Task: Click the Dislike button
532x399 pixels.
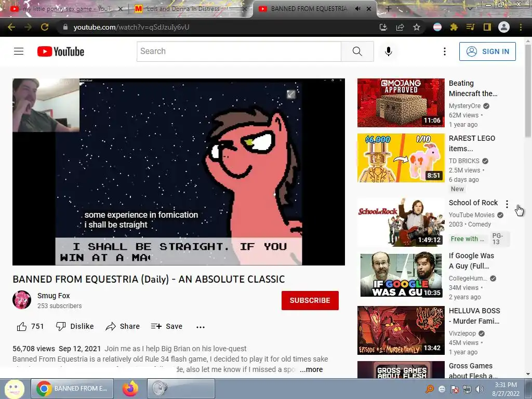Action: pos(75,326)
